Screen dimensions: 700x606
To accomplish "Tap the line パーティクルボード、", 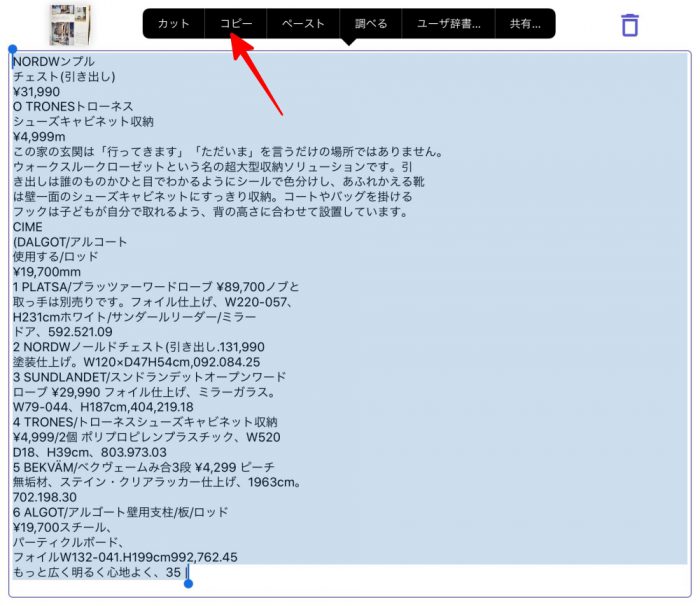I will point(68,543).
